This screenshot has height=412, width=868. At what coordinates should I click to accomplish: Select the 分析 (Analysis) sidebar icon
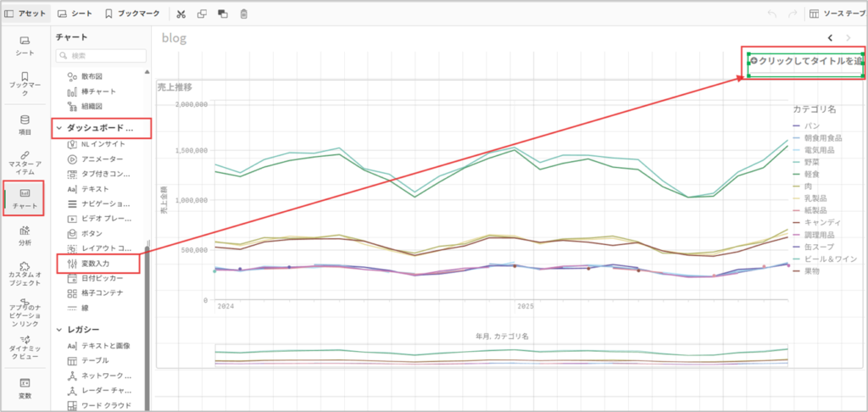(25, 234)
